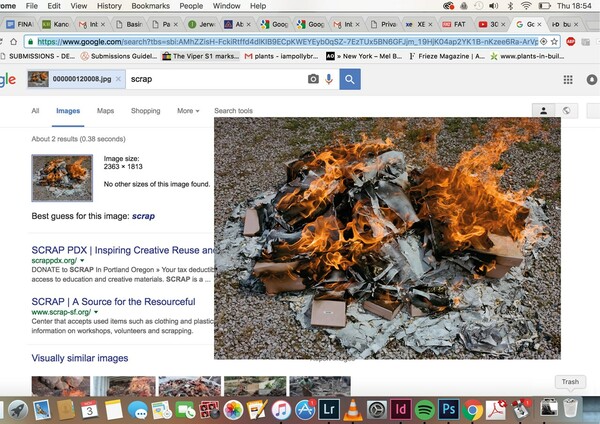Open Photos app from the dock
Screen dimensions: 600x424
pos(233,410)
